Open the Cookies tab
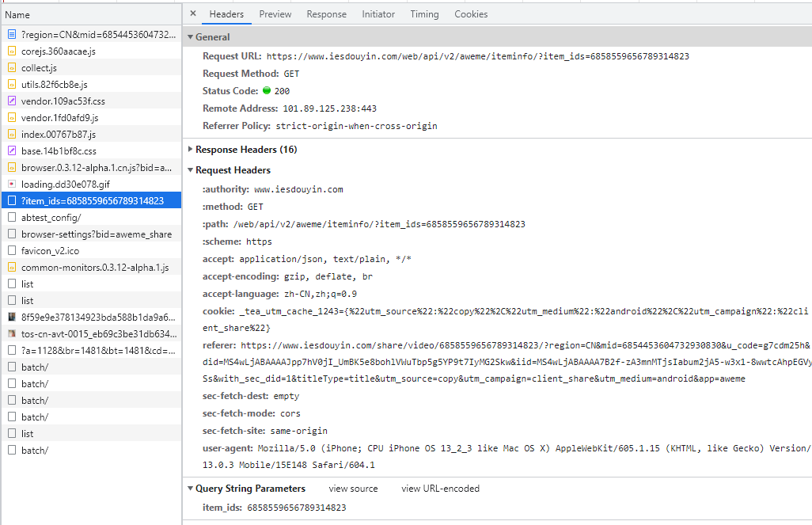The image size is (812, 525). [x=471, y=14]
